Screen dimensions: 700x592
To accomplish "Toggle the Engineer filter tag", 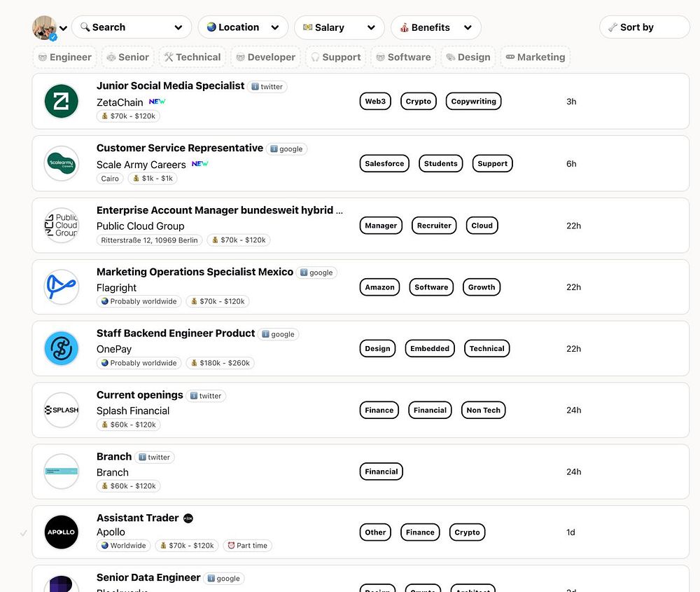I will 63,57.
